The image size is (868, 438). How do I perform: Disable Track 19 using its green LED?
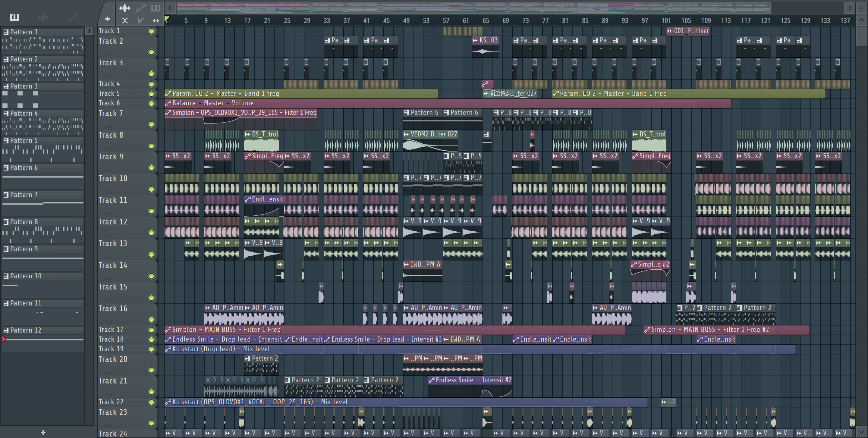(x=152, y=349)
